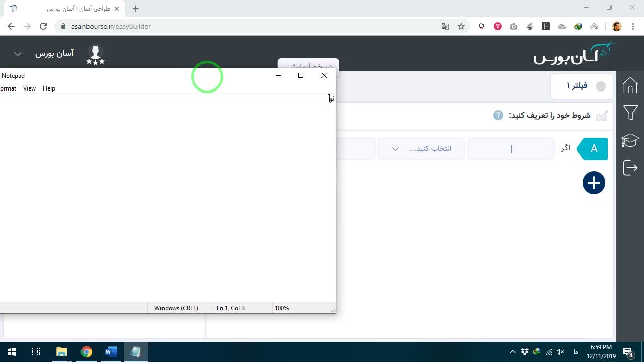Screen dimensions: 644x362
Task: Expand the انتخاب کنید dropdown
Action: 422,149
